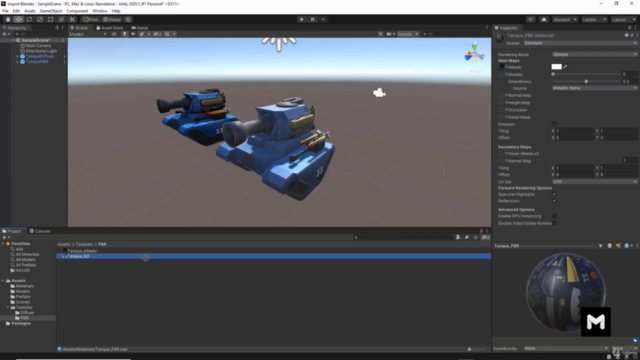This screenshot has width=640, height=360.
Task: Lock the Hierarchy panel
Action: pos(57,28)
